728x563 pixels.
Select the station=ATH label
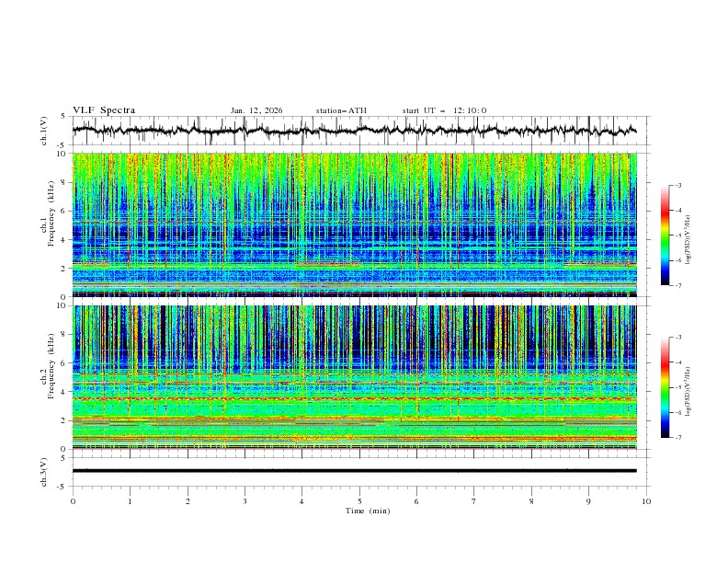tap(341, 110)
